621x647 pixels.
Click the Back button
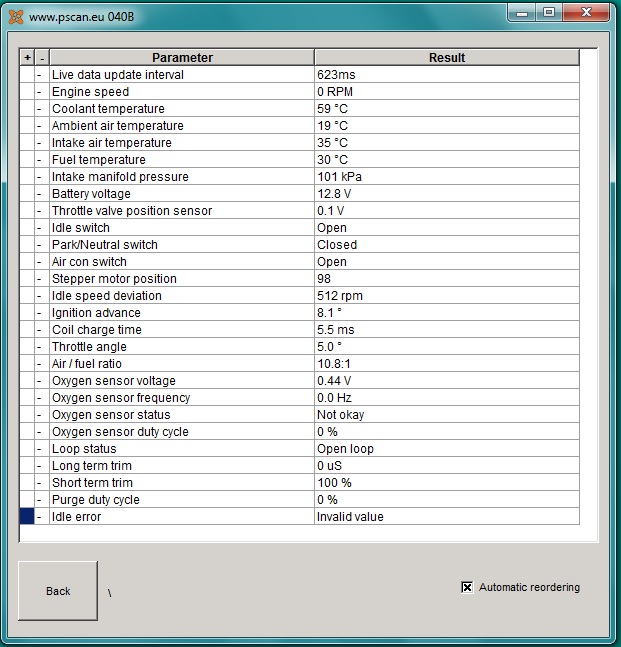click(x=58, y=590)
